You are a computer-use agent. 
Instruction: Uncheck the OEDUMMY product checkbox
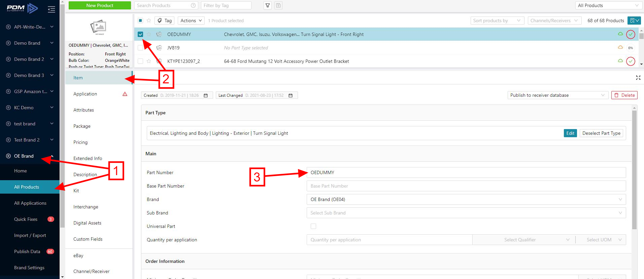(140, 34)
